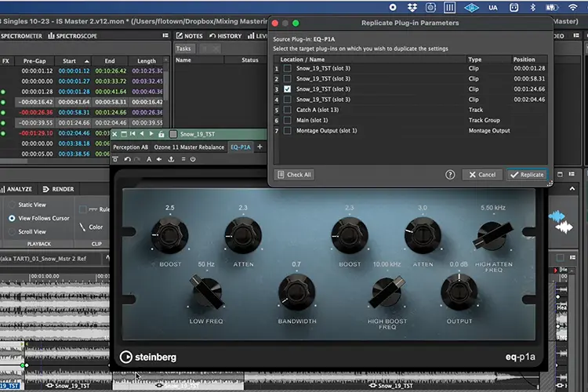The image size is (588, 392).
Task: Click the render in place upload icon
Action: point(171,159)
